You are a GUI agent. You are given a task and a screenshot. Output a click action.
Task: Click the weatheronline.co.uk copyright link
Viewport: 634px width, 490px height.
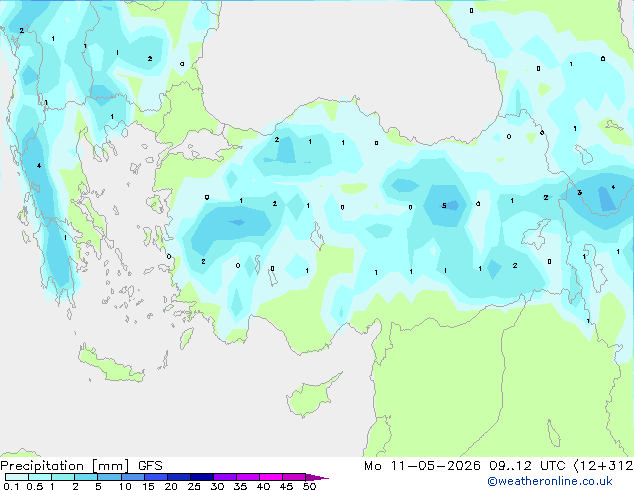[550, 481]
